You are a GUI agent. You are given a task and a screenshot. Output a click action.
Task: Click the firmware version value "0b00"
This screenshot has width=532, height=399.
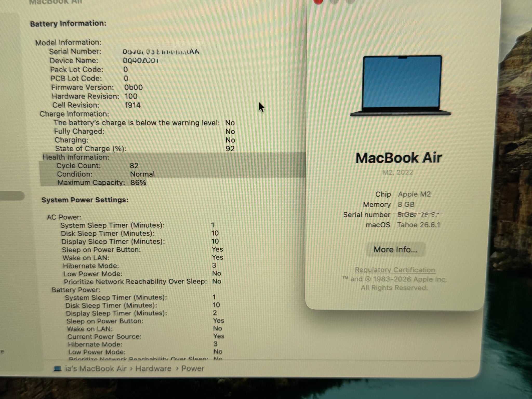[134, 87]
